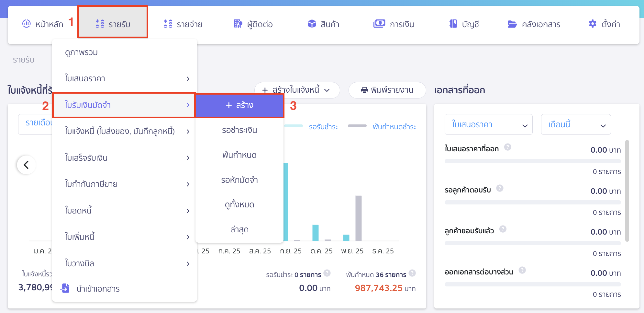Open the ผู้ติดต่อ contacts icon
Image resolution: width=644 pixels, height=313 pixels.
click(238, 24)
